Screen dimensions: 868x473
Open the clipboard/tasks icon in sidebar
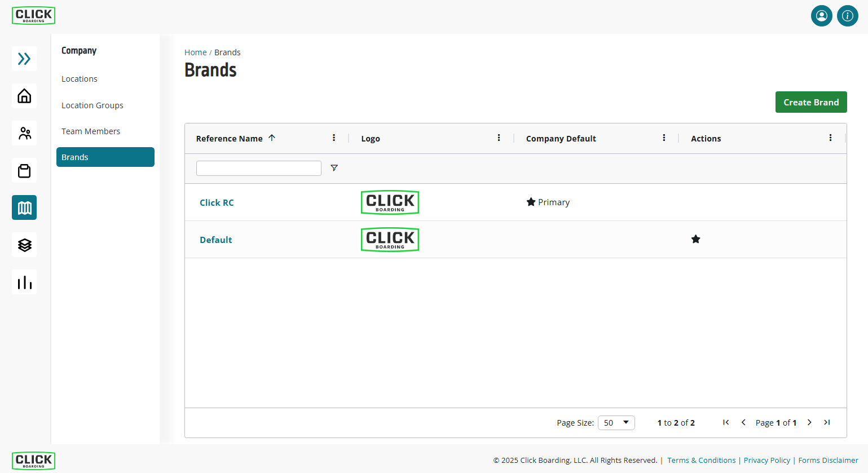tap(24, 170)
